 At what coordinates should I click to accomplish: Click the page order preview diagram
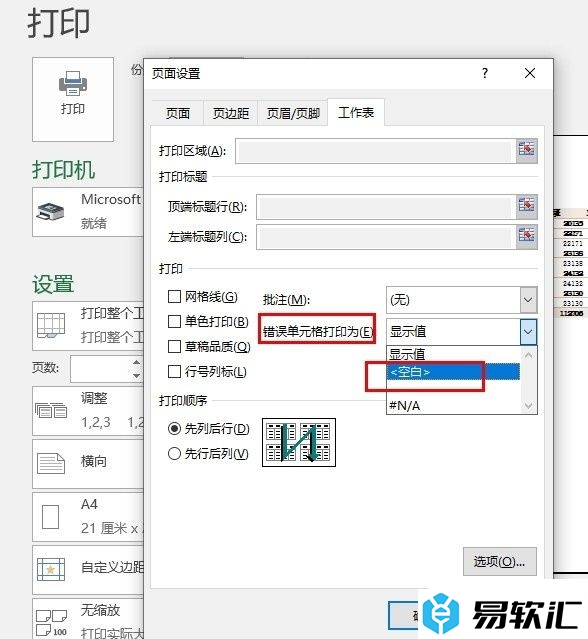click(299, 442)
